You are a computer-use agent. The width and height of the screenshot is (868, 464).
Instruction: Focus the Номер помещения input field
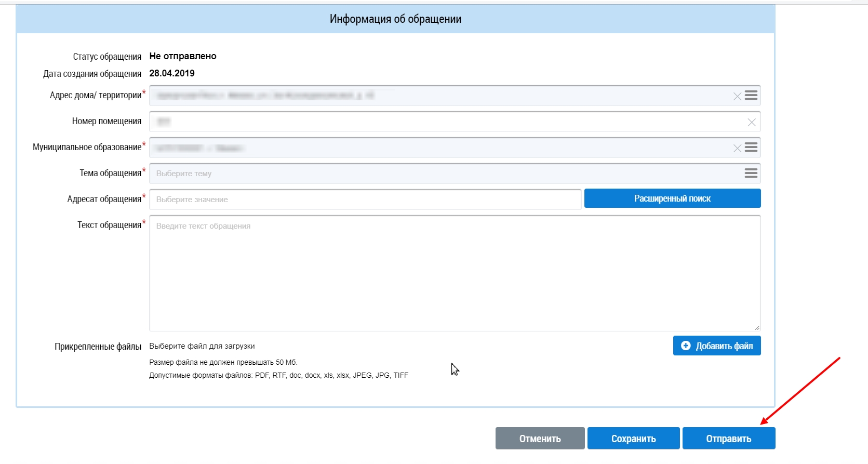455,122
